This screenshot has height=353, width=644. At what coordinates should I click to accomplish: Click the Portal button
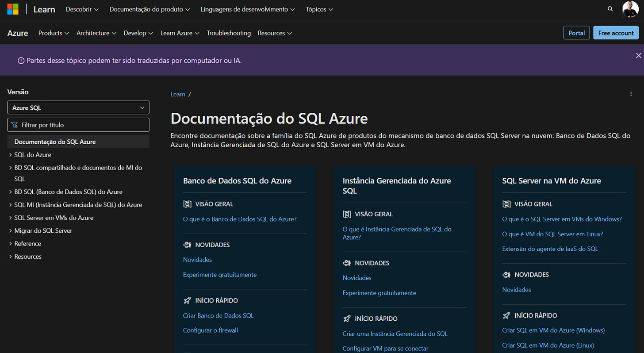click(576, 33)
